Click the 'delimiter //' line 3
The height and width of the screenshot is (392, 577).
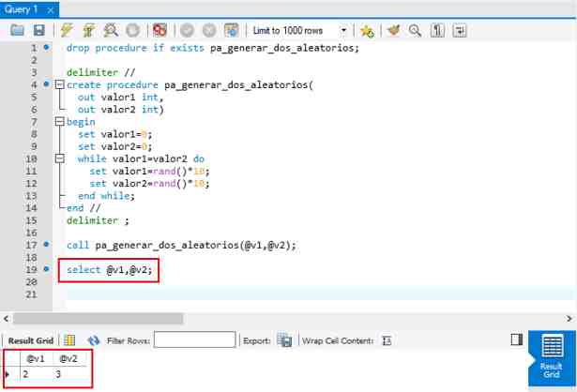click(x=100, y=72)
